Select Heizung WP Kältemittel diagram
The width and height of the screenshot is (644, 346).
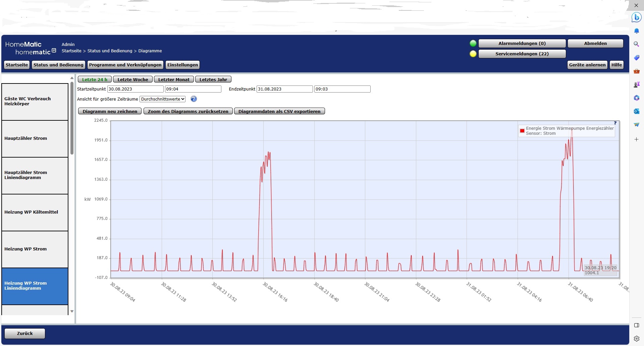click(x=35, y=213)
